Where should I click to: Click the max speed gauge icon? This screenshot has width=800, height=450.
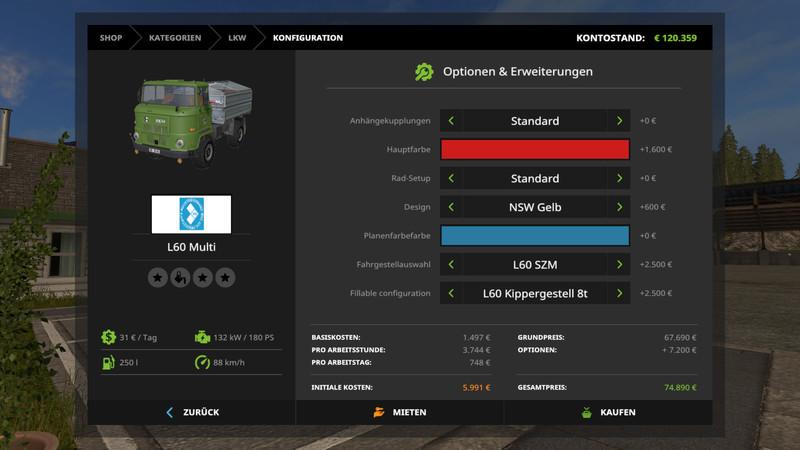203,362
